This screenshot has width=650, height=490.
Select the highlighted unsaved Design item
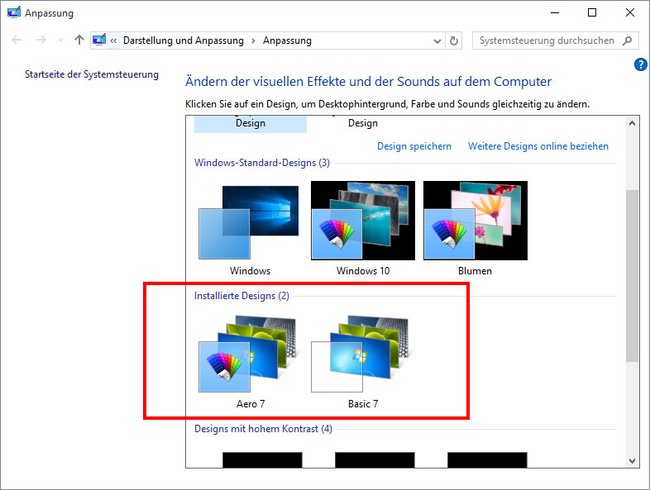coord(250,124)
